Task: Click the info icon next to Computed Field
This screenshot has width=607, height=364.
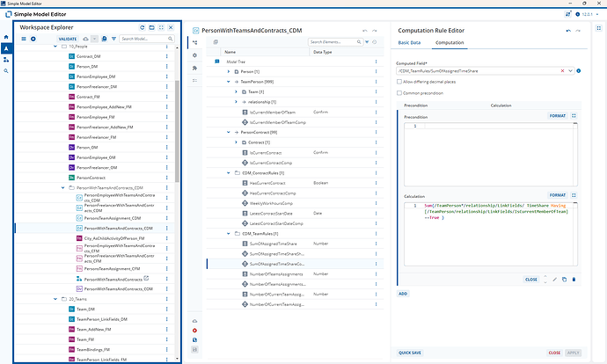Action: [578, 71]
